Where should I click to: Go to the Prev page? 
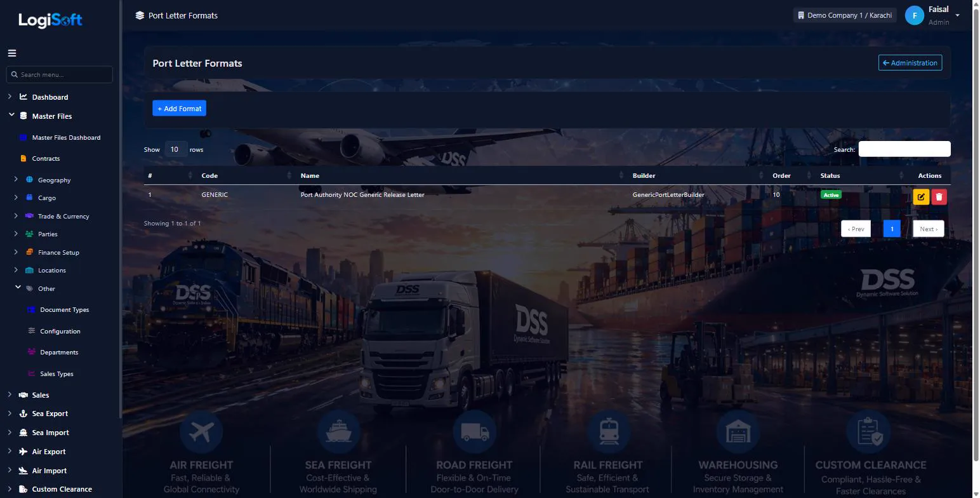(x=856, y=229)
